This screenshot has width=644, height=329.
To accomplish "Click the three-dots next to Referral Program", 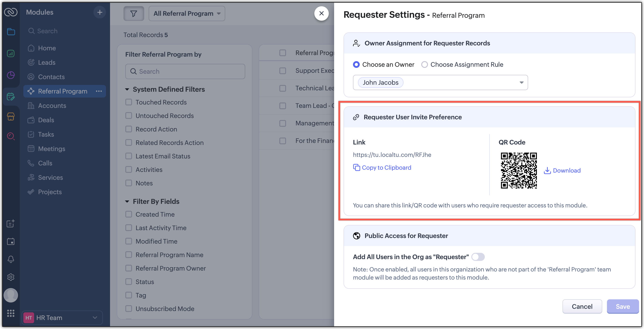I will point(99,91).
